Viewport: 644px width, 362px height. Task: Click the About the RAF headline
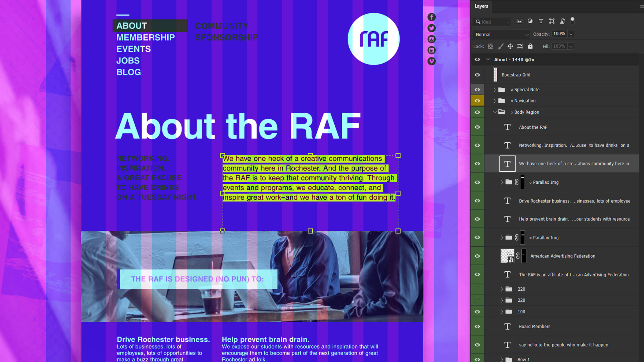[238, 126]
